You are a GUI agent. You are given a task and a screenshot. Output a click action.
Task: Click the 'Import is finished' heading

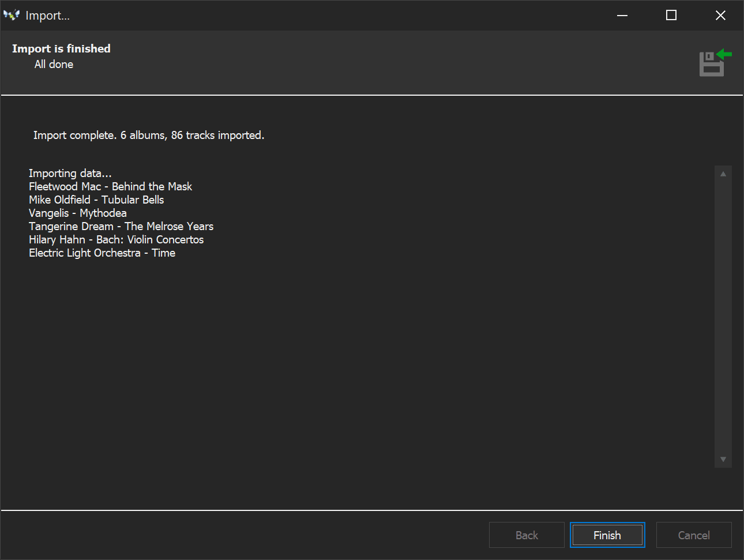61,48
